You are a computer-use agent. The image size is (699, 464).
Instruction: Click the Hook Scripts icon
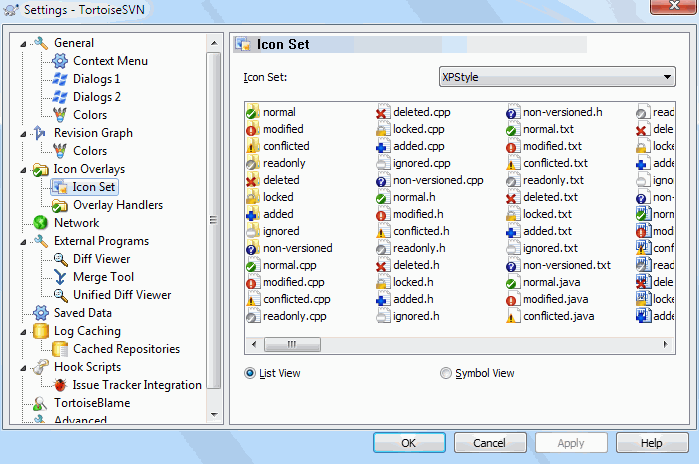coord(41,367)
